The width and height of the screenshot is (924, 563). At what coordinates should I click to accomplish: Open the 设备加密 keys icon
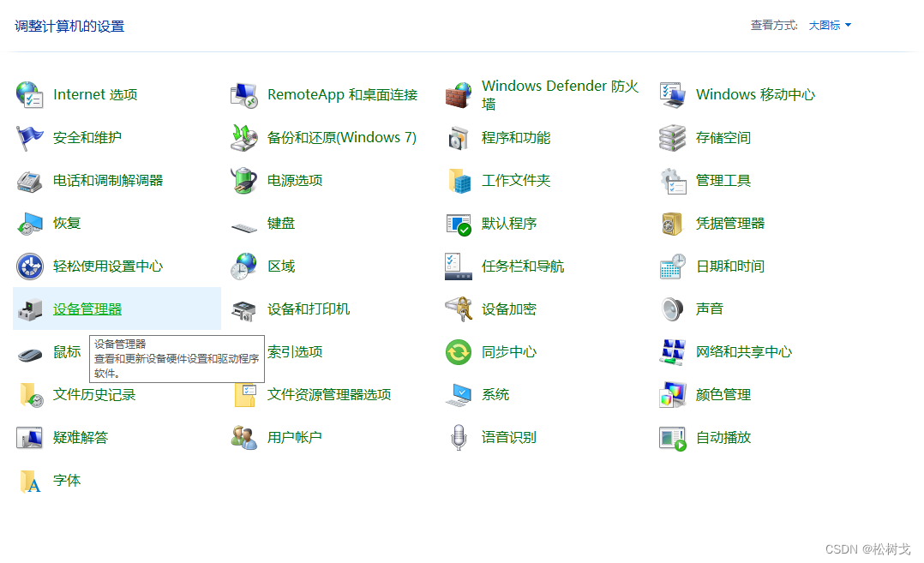459,309
